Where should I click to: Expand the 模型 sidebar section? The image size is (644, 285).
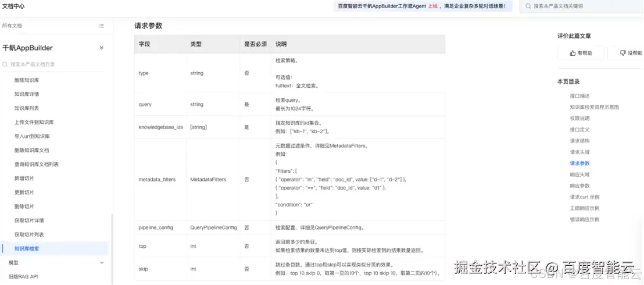click(102, 262)
